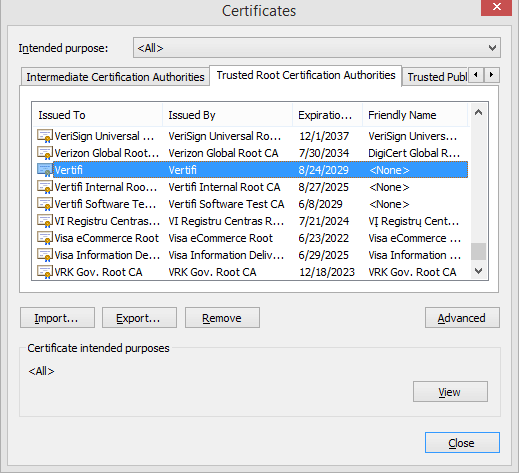Click the Import button
The image size is (519, 473).
(x=57, y=318)
